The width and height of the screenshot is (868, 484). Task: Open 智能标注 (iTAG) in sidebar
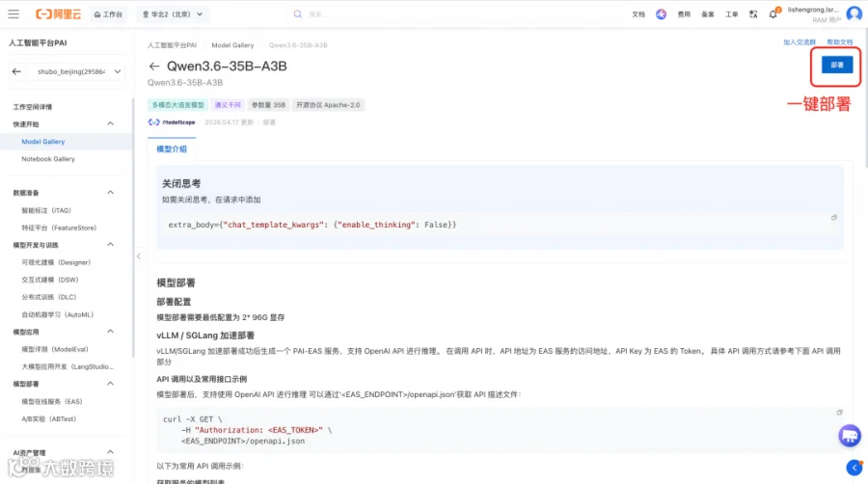tap(46, 210)
